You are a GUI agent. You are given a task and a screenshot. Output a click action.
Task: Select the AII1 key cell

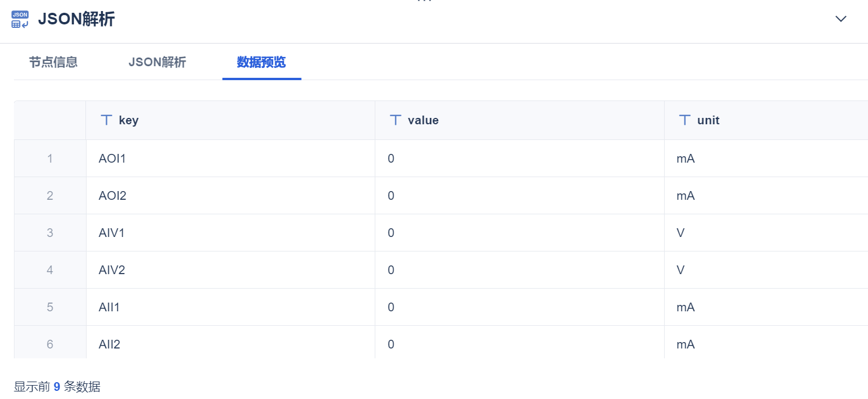tap(109, 307)
